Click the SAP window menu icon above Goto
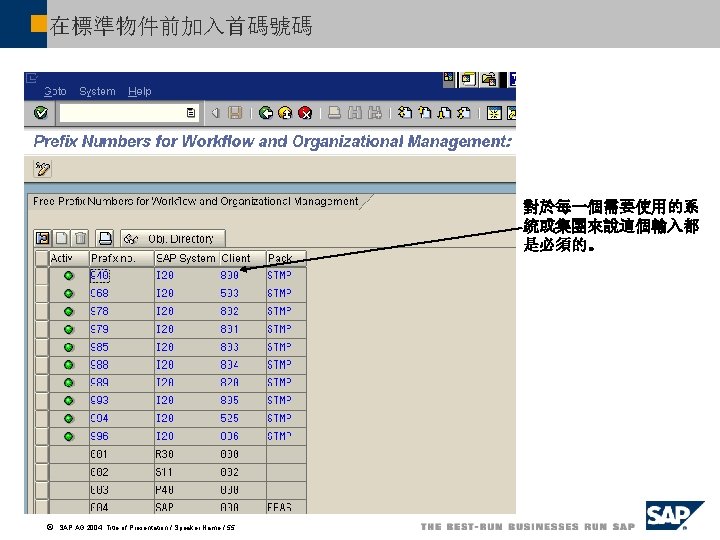The height and width of the screenshot is (540, 720). [31, 78]
